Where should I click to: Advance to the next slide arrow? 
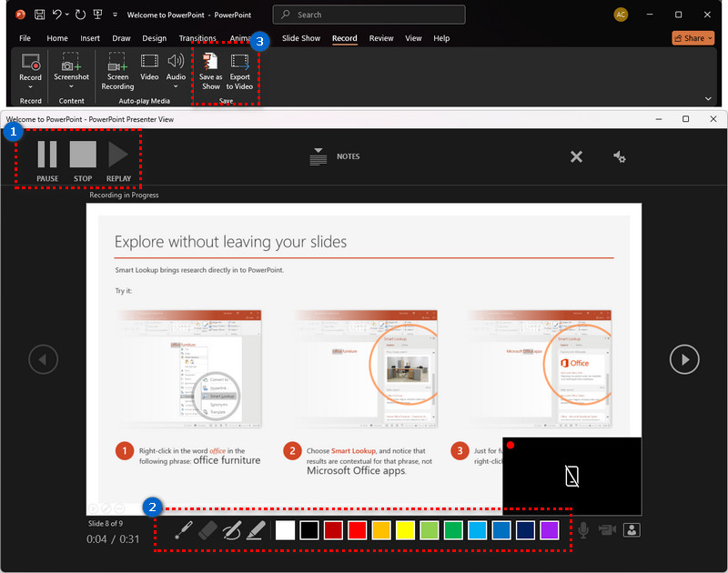point(684,359)
